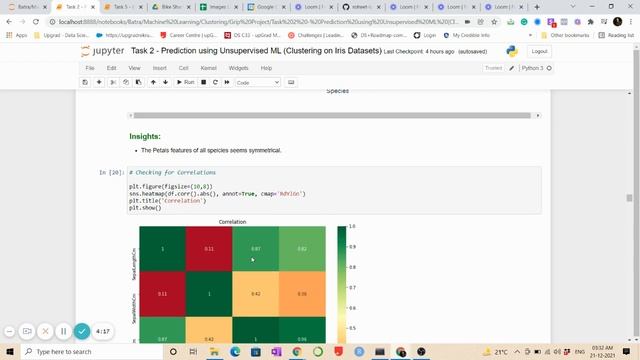
Task: Copy selected cells in Jupyter toolbar
Action: (126, 82)
